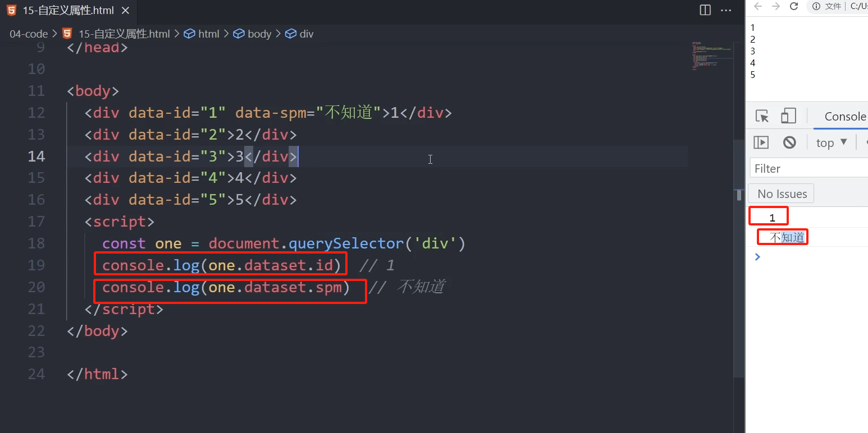868x433 pixels.
Task: Click the opening script tag on line 17
Action: tap(120, 222)
